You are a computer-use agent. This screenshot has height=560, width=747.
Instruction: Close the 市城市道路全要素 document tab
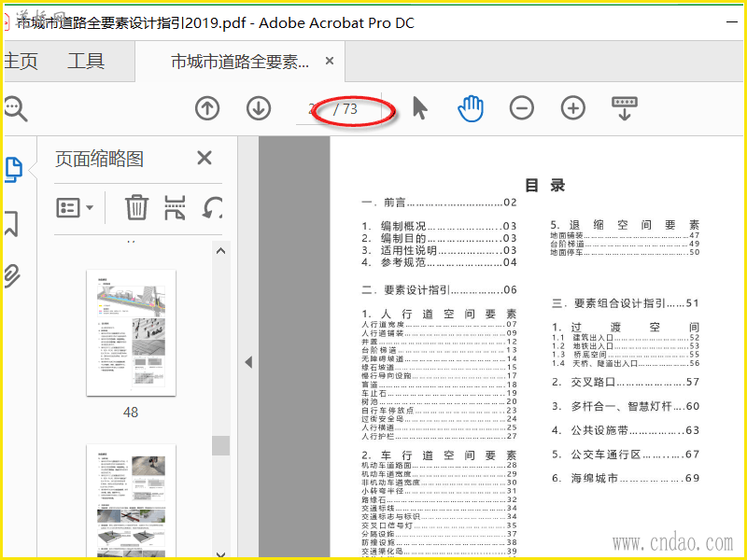tap(330, 61)
